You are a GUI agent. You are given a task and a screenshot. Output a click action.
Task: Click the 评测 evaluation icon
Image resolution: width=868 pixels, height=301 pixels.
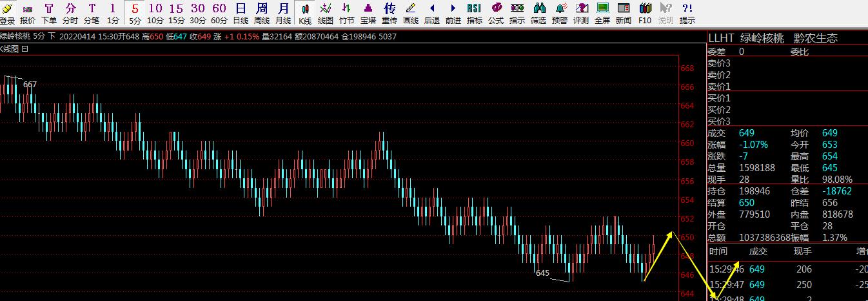(x=581, y=13)
